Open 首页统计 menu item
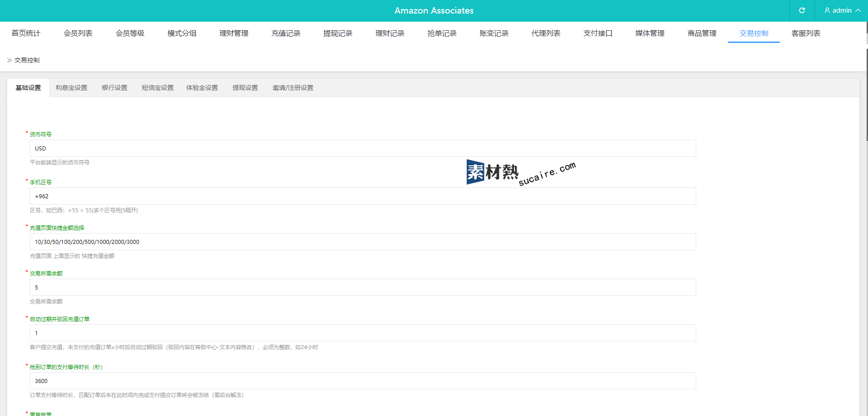Screen dimensions: 868x416 point(26,33)
